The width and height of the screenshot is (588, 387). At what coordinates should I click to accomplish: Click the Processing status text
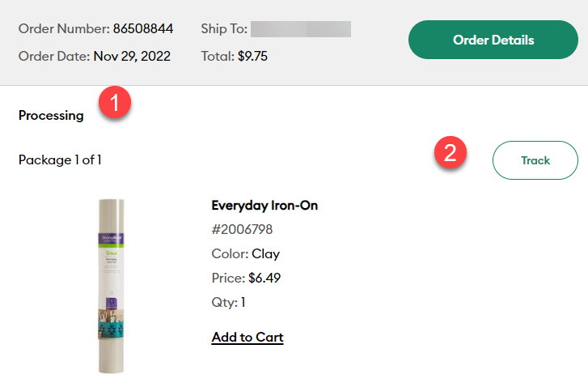tap(51, 116)
